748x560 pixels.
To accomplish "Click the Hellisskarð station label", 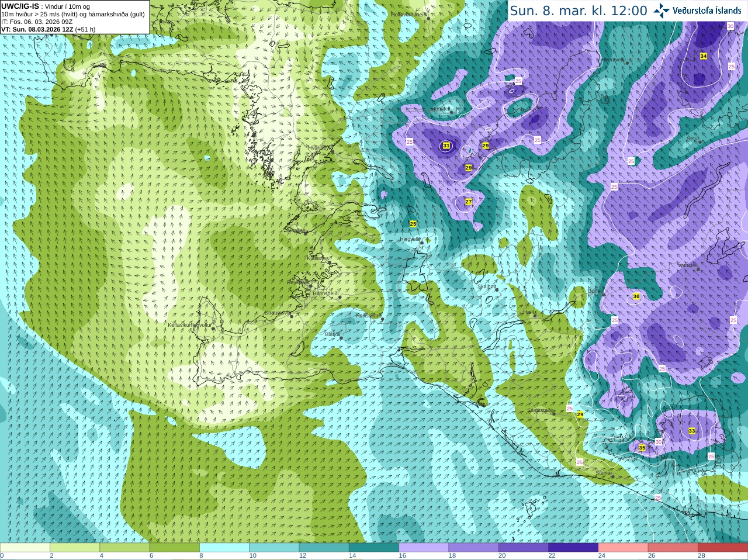I will point(368,316).
